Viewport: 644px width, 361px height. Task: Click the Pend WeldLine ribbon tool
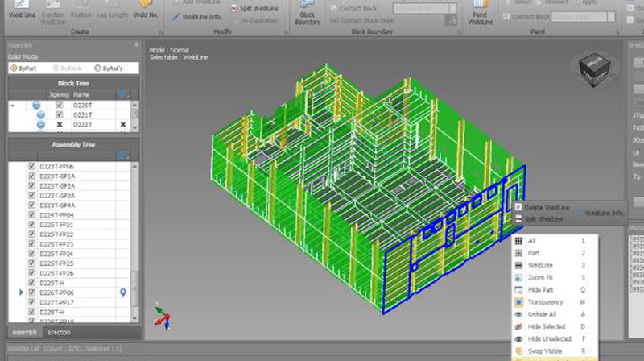pyautogui.click(x=481, y=12)
